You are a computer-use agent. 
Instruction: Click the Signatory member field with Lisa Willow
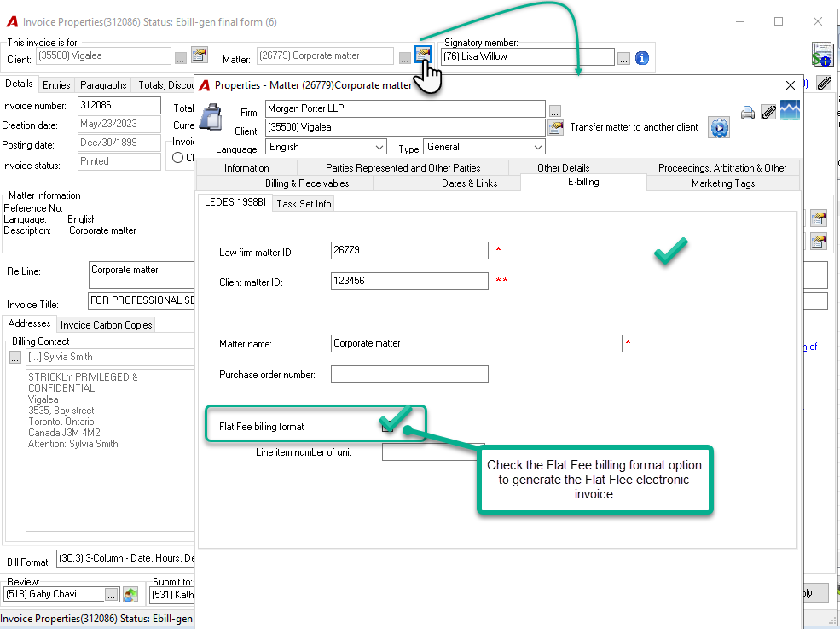[x=528, y=57]
